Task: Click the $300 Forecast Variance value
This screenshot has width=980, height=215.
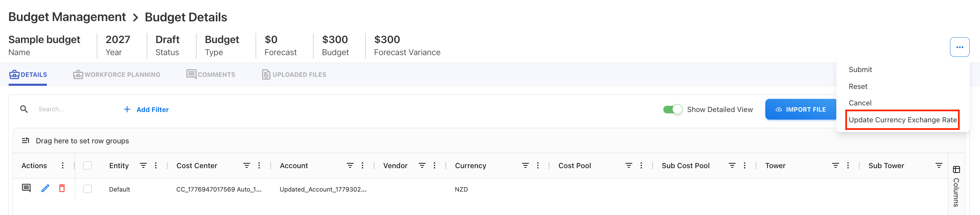Action: tap(387, 40)
